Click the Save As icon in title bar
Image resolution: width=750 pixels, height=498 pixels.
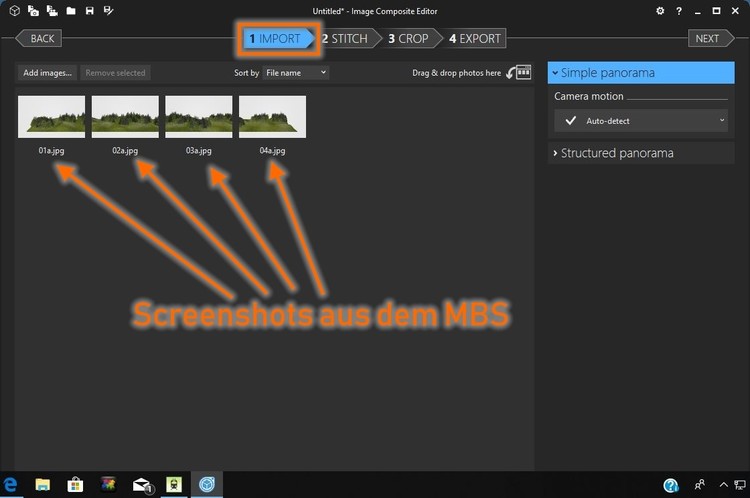click(x=109, y=11)
